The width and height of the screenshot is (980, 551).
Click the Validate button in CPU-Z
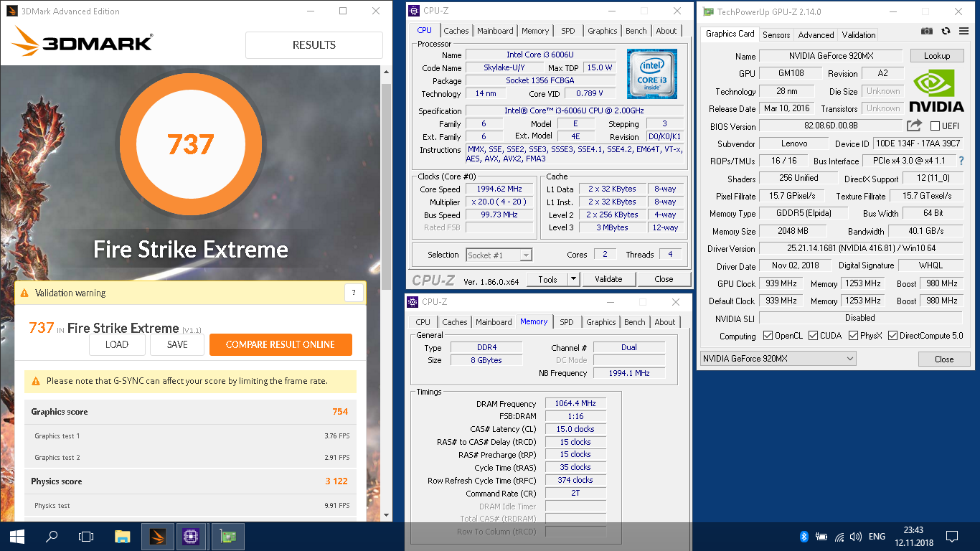coord(608,279)
